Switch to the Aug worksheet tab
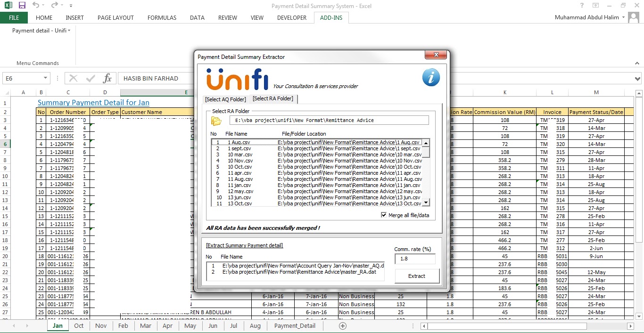Image resolution: width=644 pixels, height=333 pixels. click(255, 326)
